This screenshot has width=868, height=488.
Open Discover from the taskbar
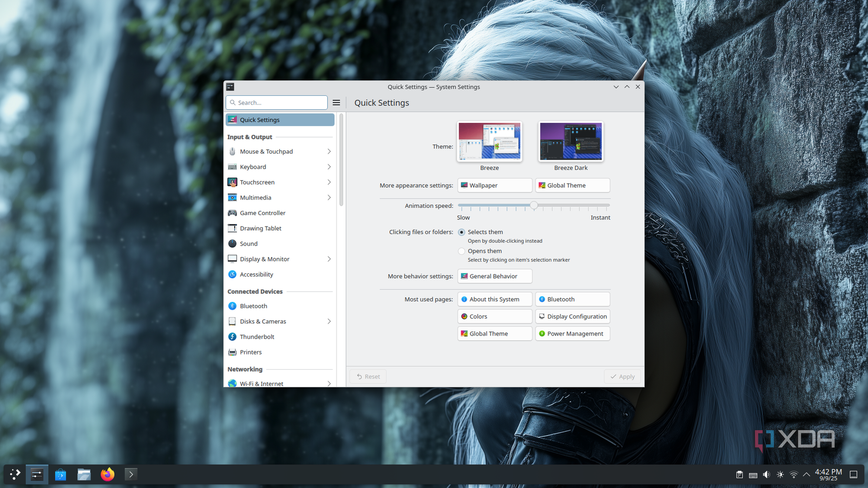[x=60, y=474]
